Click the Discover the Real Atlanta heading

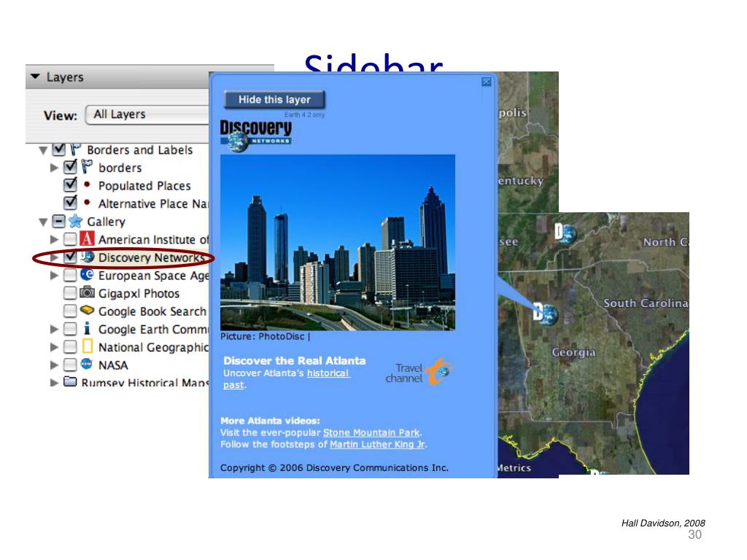(x=295, y=360)
